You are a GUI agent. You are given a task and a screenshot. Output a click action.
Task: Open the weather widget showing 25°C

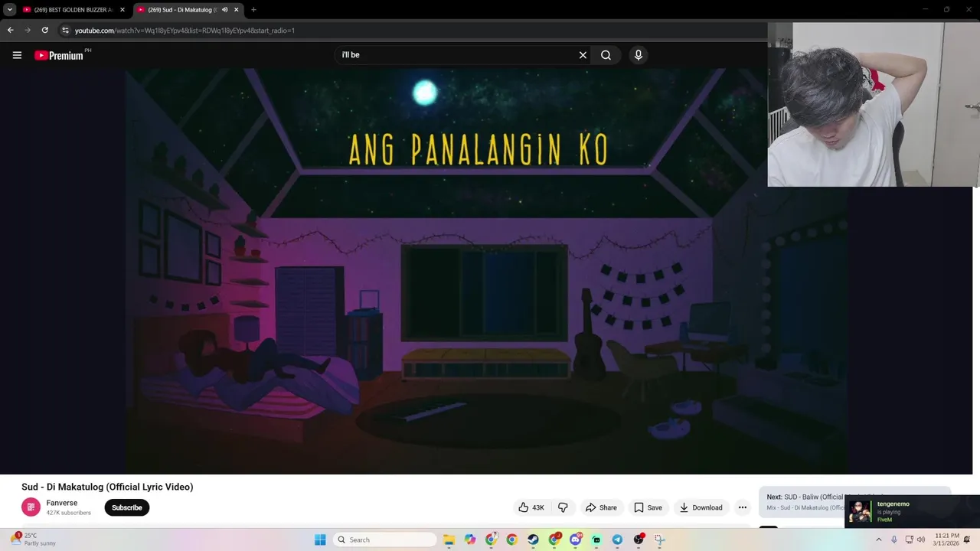pyautogui.click(x=32, y=540)
